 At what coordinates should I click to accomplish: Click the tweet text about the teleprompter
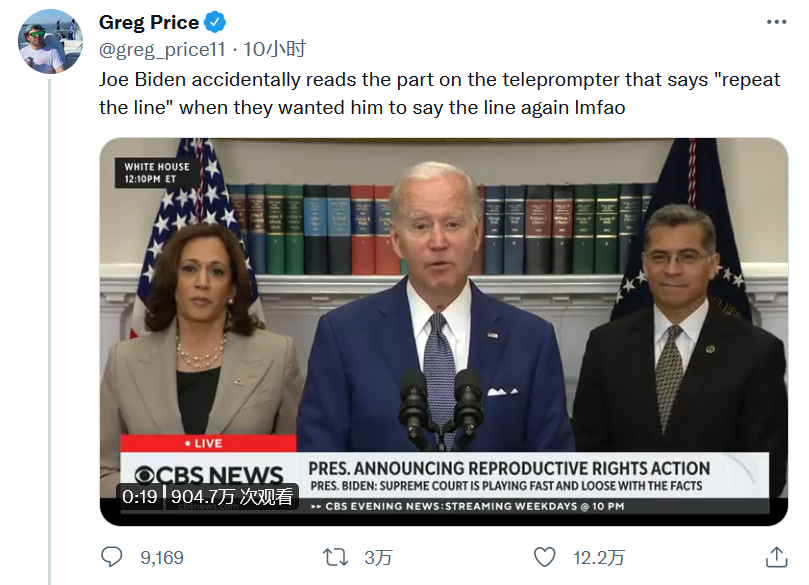click(439, 93)
